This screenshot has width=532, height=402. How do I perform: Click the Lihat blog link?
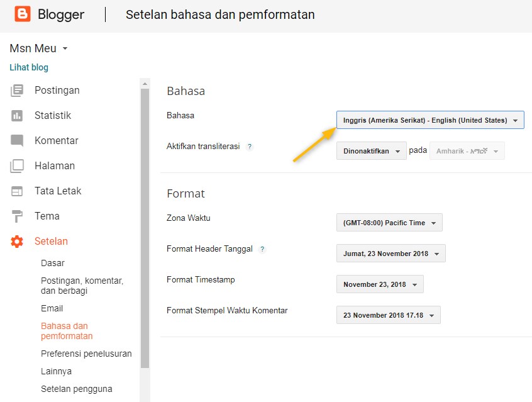[28, 67]
